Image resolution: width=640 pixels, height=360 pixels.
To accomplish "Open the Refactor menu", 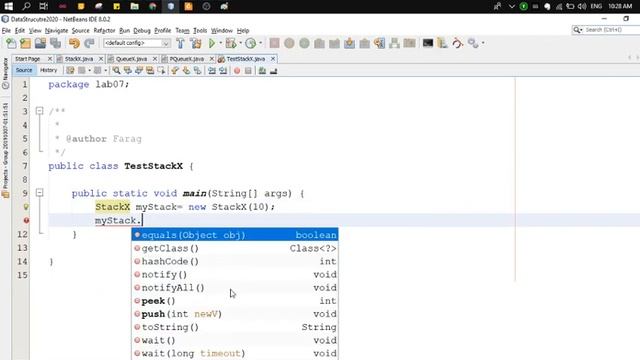I will (x=104, y=31).
